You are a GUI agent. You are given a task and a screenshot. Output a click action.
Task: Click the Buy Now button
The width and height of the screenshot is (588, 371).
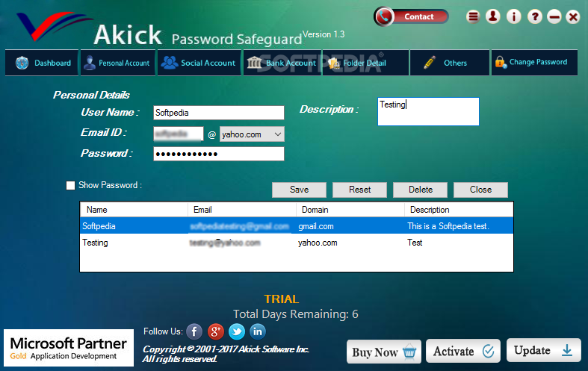[x=384, y=352]
